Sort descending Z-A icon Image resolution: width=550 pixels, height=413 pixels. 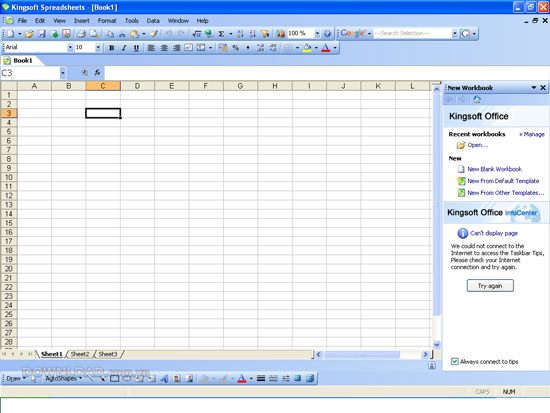253,34
